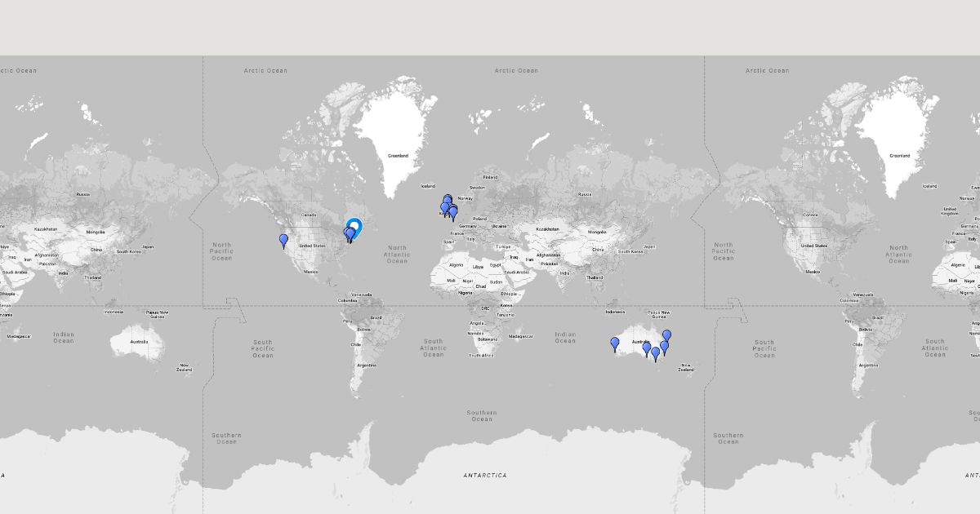Viewport: 980px width, 514px height.
Task: Select the Ukraine label on the map
Action: 499,226
